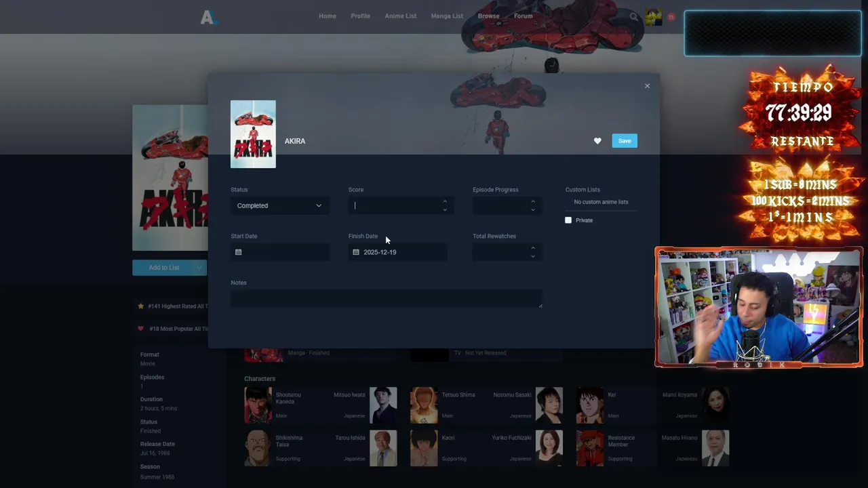Click the Finish Date field 2025-12-19
868x488 pixels.
coord(398,252)
